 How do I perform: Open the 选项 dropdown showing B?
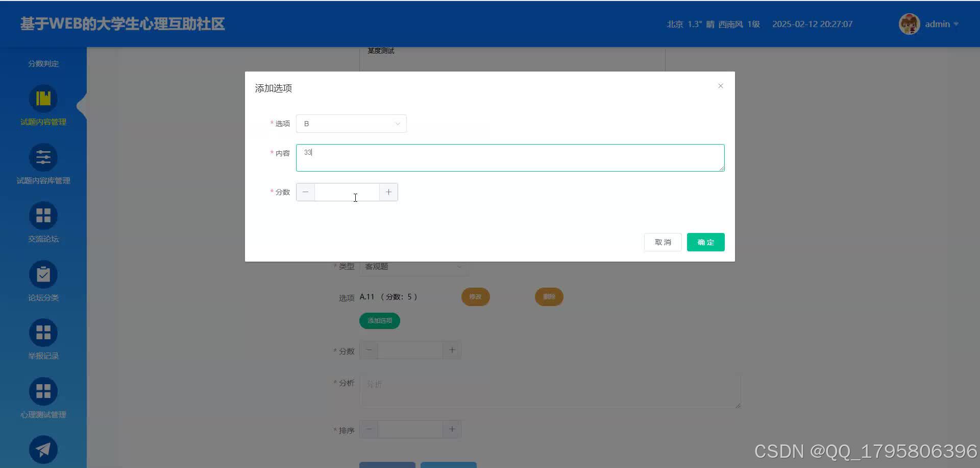point(351,123)
